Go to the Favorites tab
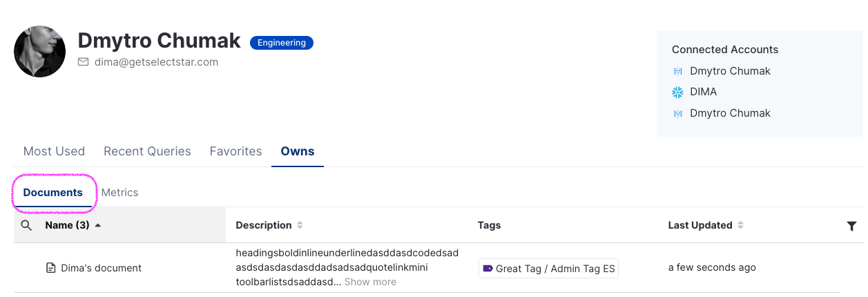This screenshot has height=297, width=868. (x=235, y=151)
